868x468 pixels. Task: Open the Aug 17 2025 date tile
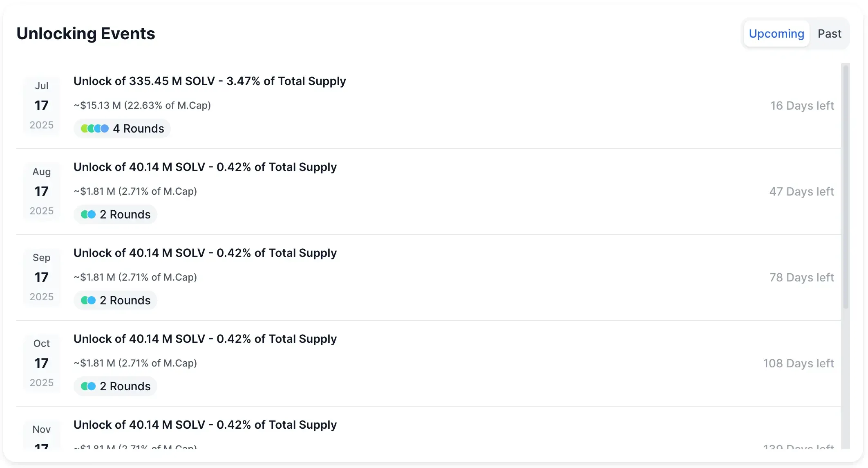click(42, 191)
